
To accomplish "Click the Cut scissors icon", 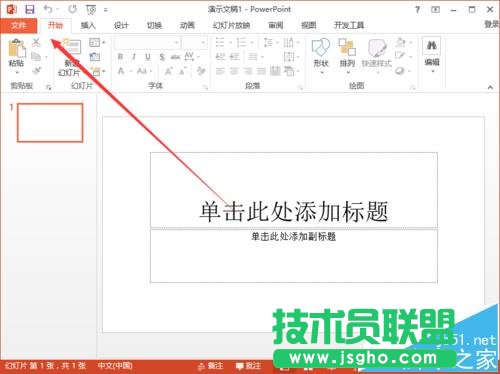I will point(36,42).
